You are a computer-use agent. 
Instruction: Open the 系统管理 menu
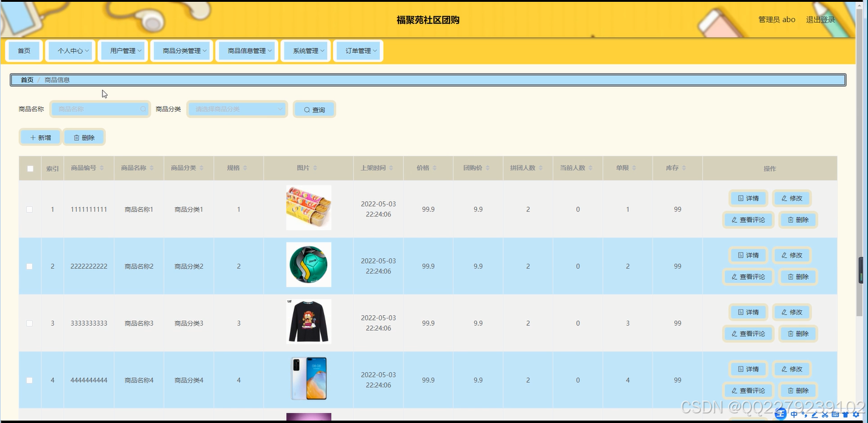pos(306,51)
